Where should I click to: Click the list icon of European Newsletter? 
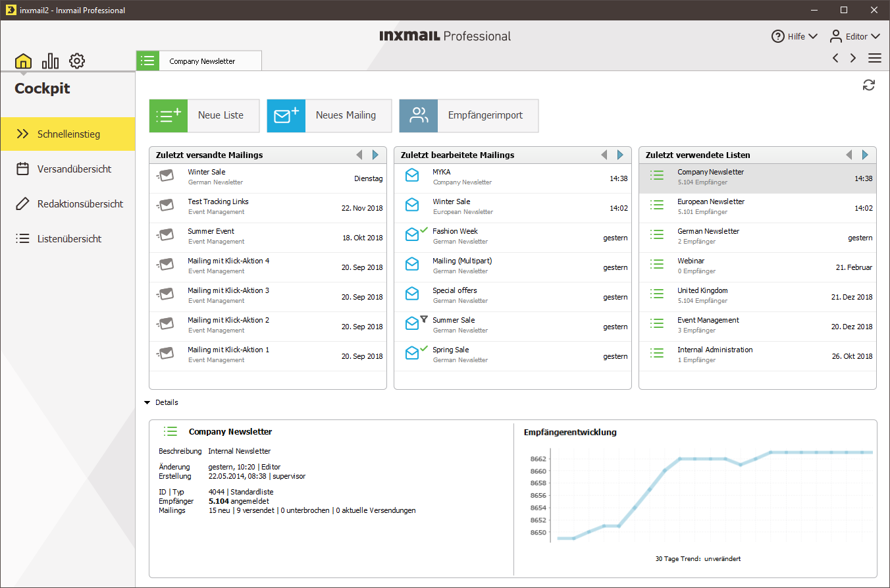click(x=657, y=205)
